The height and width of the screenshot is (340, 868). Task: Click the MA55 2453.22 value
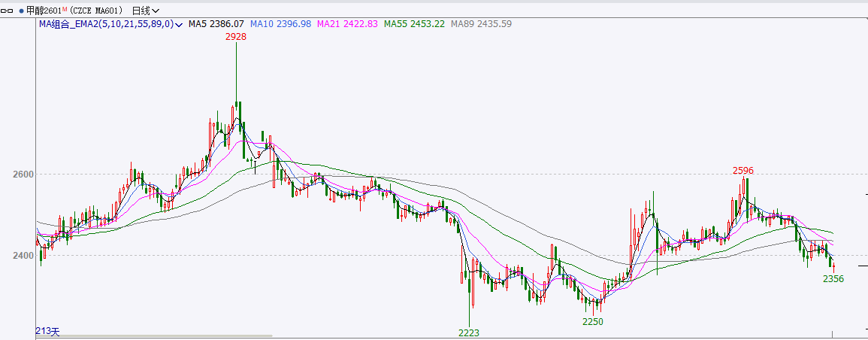415,24
